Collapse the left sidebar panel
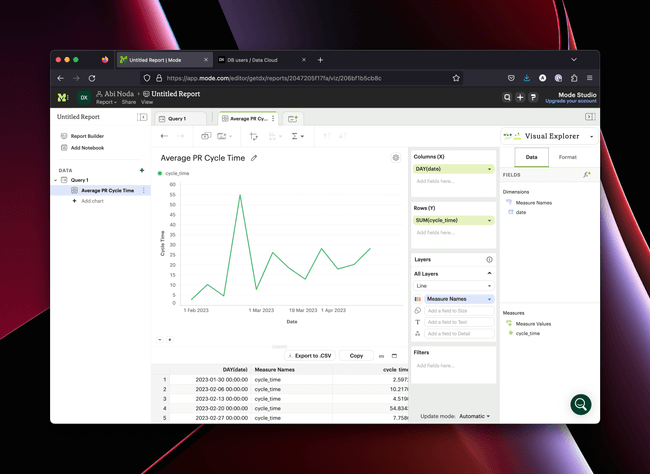The height and width of the screenshot is (474, 650). coord(142,118)
